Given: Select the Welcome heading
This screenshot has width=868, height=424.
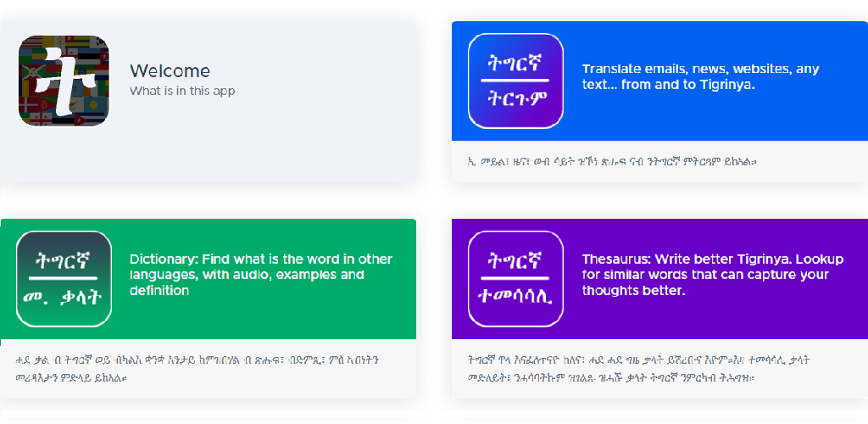Looking at the screenshot, I should coord(170,71).
